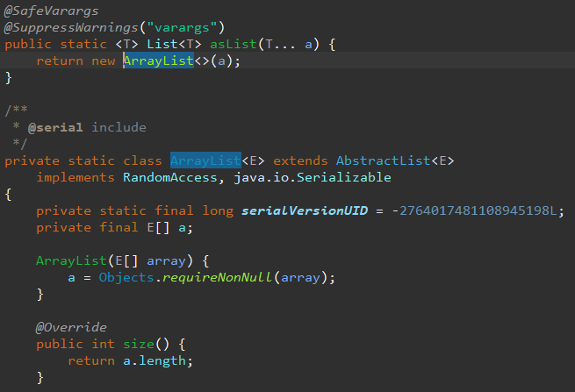Screen dimensions: 575x392
Task: Click the RandomAccess interface name
Action: coord(170,178)
